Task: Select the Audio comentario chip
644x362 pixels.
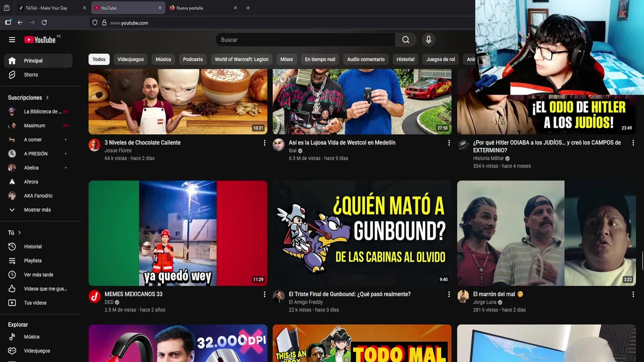Action: [366, 59]
